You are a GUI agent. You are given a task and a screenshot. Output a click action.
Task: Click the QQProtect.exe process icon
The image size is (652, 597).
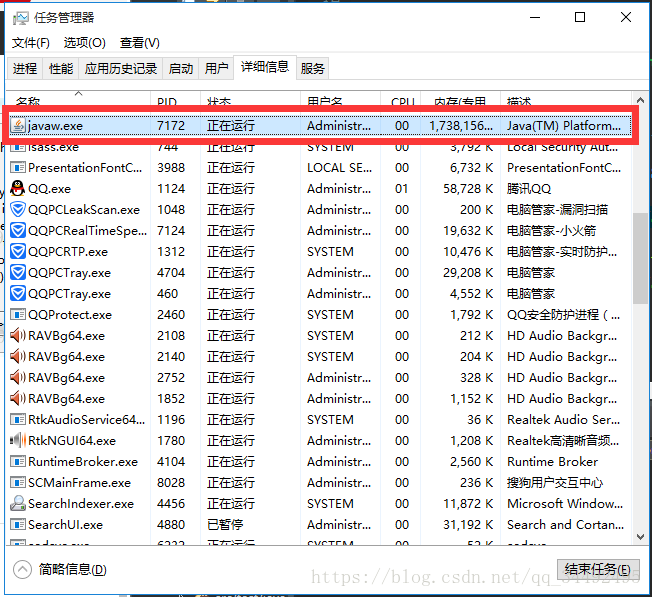coord(17,315)
